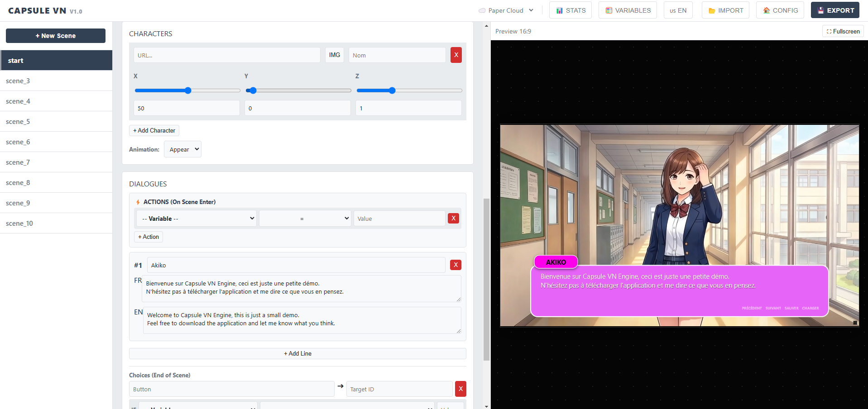Viewport: 868px width, 409px height.
Task: Click the Z value field showing 1
Action: (x=408, y=108)
